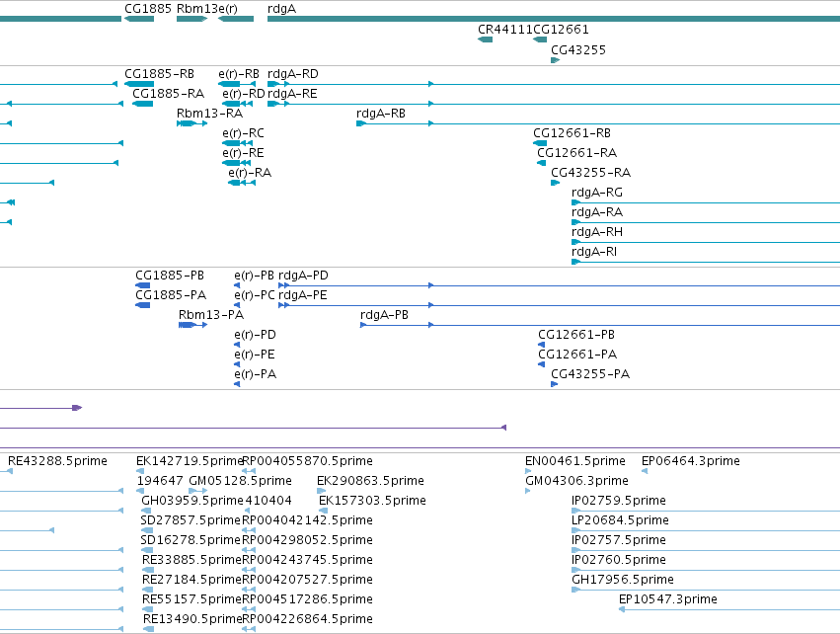Click the rdgA-RI transcript label
This screenshot has height=634, width=840.
[x=594, y=253]
